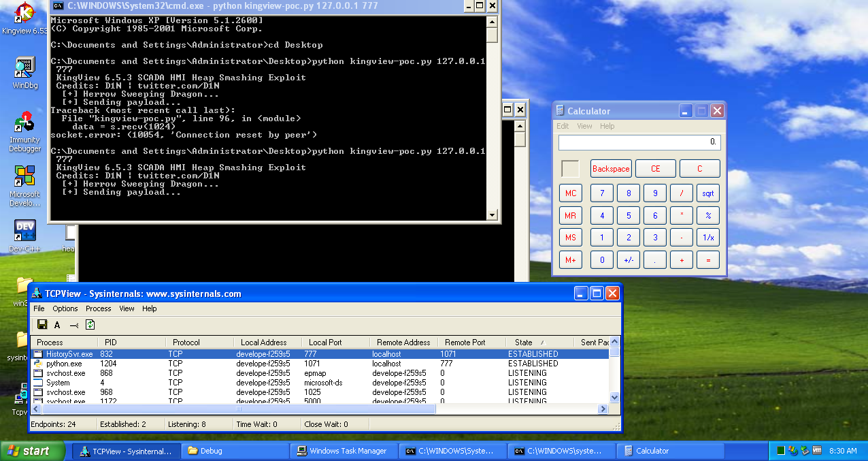Click the python.exe process icon in TCPView
This screenshot has height=461, width=868.
(x=39, y=364)
